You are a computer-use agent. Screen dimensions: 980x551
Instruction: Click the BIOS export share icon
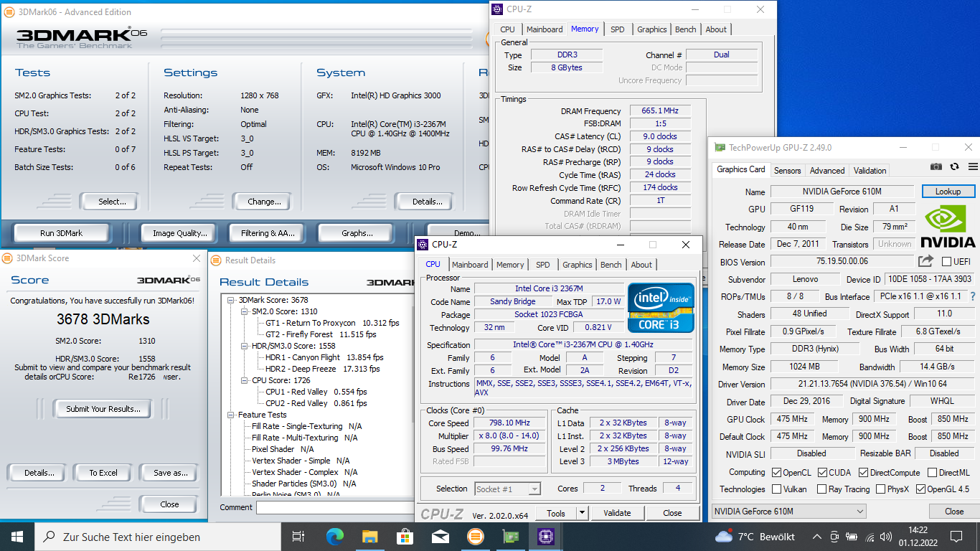coord(926,261)
